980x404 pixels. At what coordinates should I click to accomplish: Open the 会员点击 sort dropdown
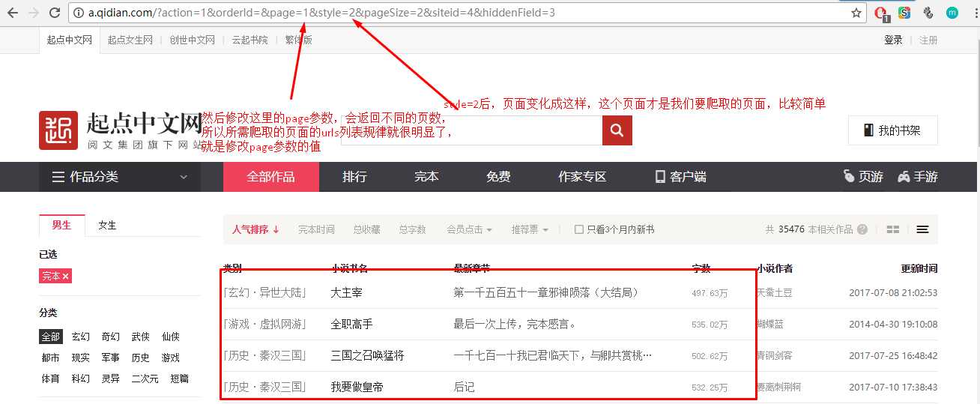(470, 229)
